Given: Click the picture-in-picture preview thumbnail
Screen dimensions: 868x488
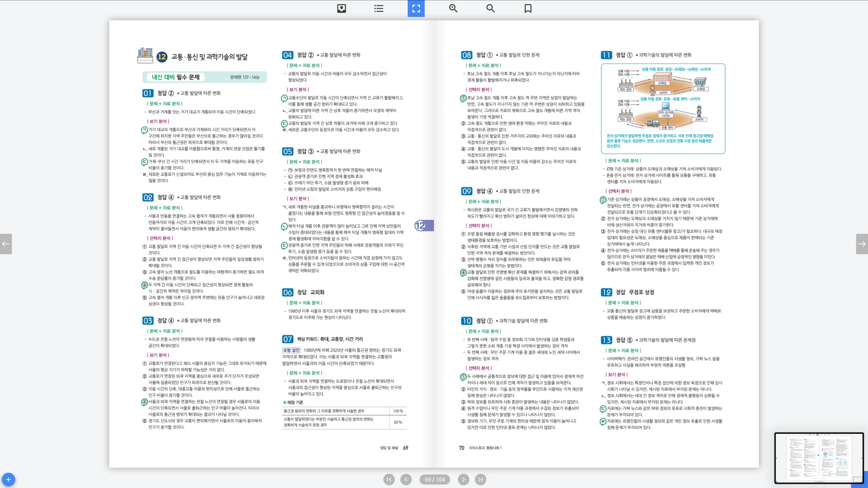Looking at the screenshot, I should 819,458.
